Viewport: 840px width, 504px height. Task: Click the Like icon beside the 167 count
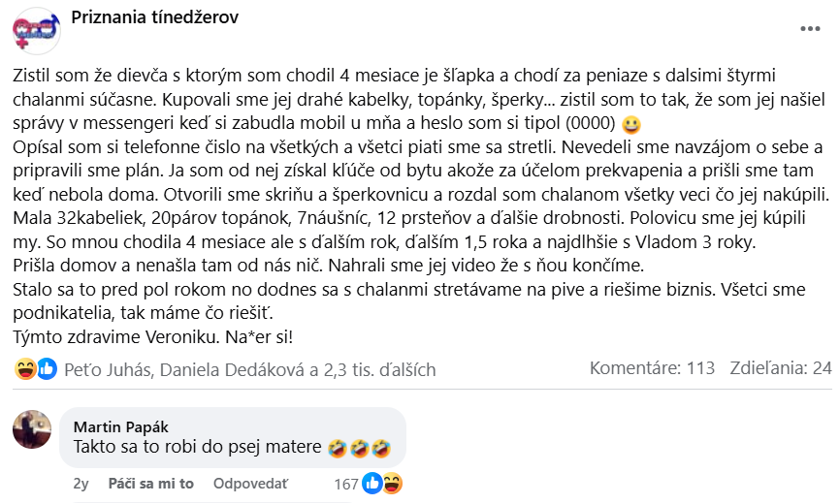[x=372, y=483]
